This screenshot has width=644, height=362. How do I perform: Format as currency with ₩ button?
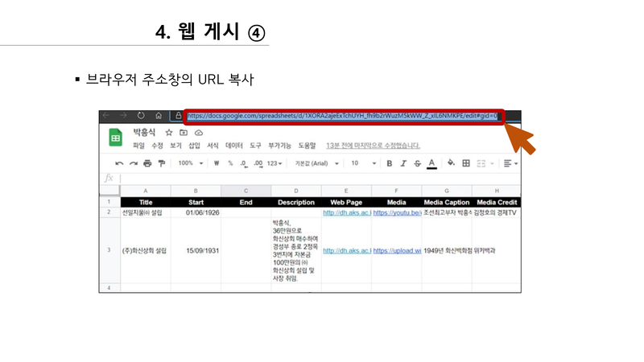(217, 163)
